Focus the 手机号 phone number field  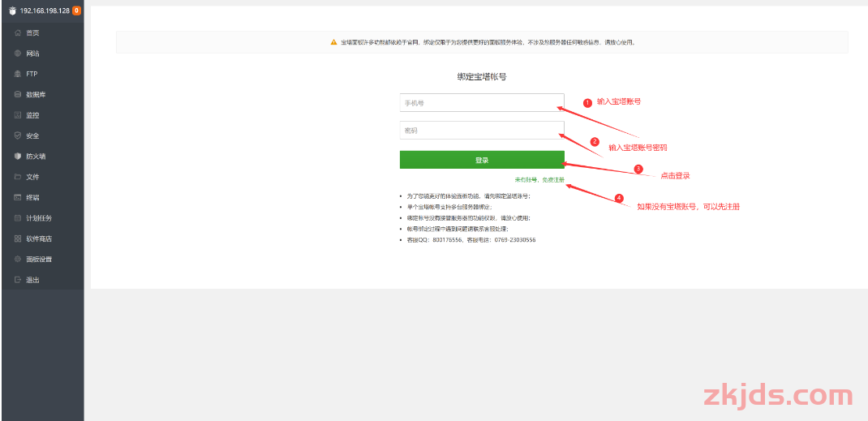point(482,103)
